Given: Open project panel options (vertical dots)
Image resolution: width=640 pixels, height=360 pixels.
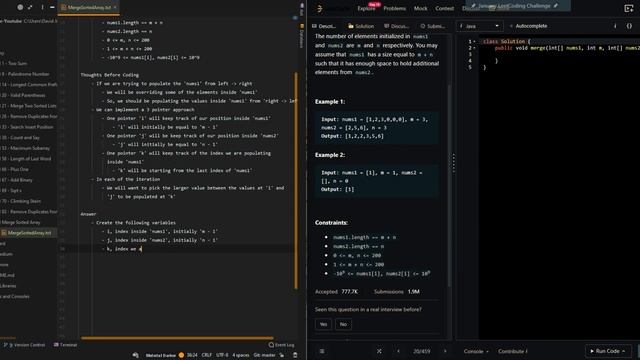Looking at the screenshot, I should pyautogui.click(x=42, y=7).
